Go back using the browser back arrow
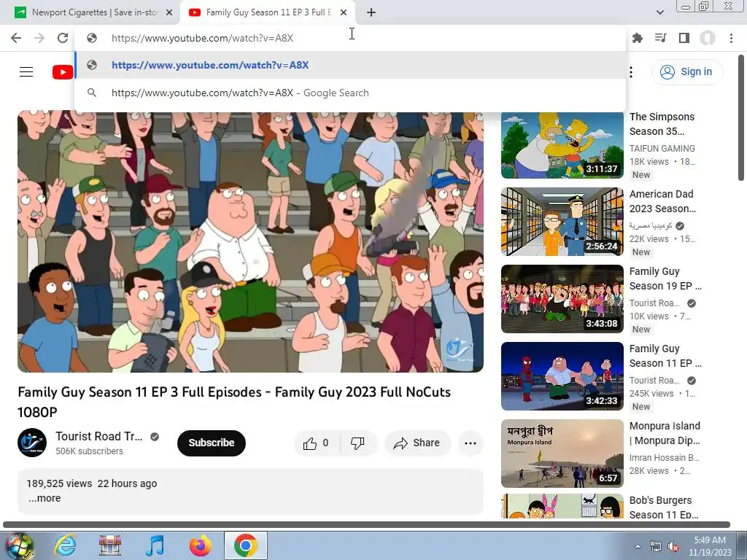 tap(16, 38)
